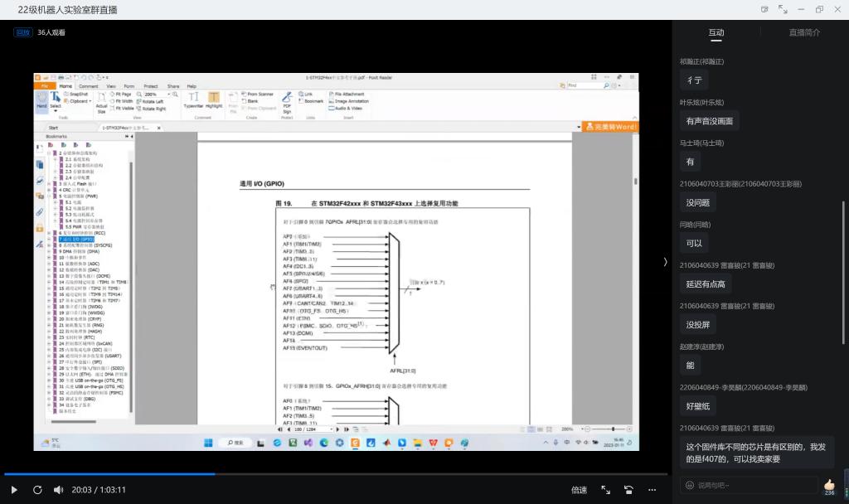Click the emoji icon in chat box
849x504 pixels.
click(x=689, y=486)
